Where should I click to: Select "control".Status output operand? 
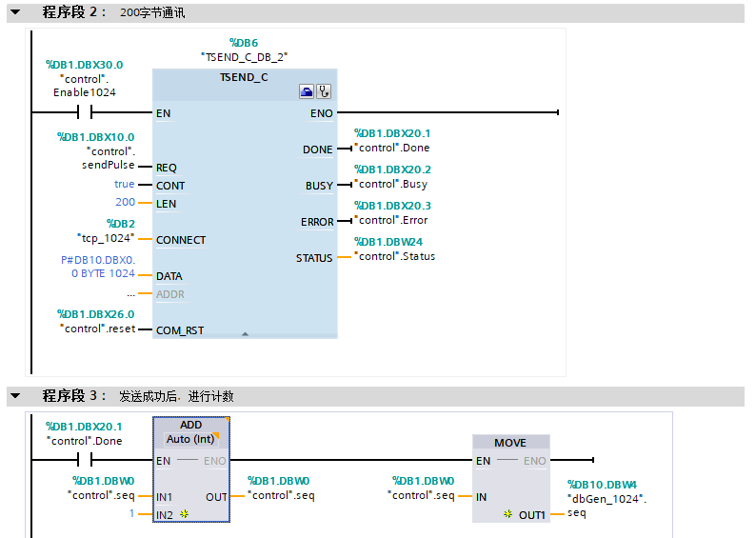394,256
